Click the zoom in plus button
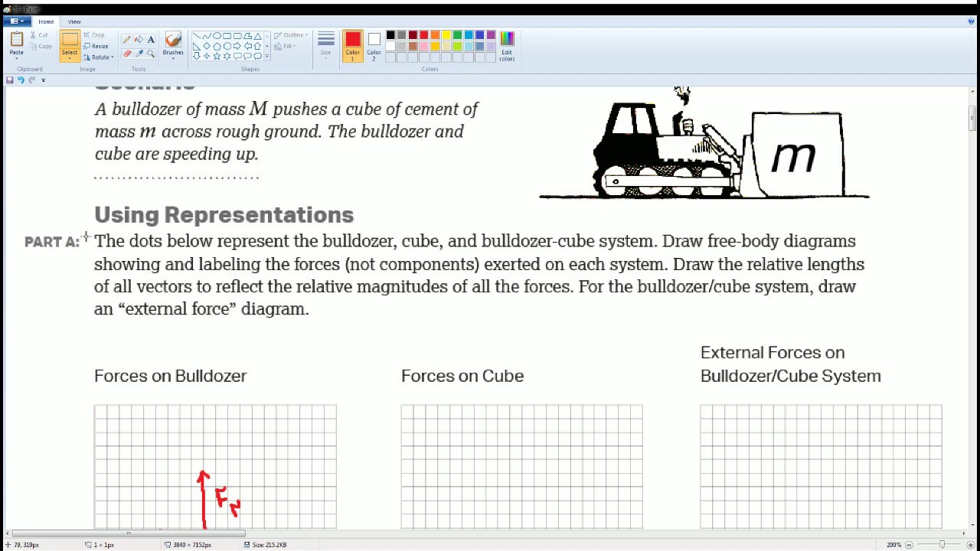Image resolution: width=980 pixels, height=551 pixels. pos(972,545)
